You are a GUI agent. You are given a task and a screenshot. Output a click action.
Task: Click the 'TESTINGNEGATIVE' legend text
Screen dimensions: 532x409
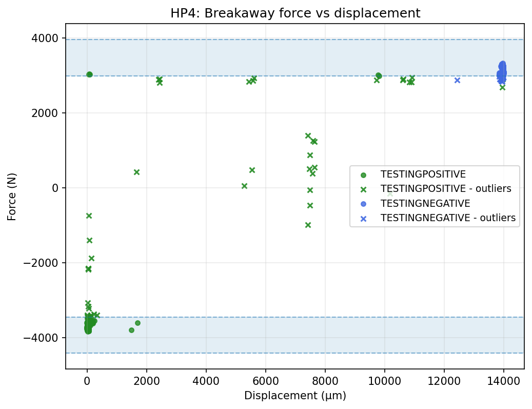click(x=425, y=204)
